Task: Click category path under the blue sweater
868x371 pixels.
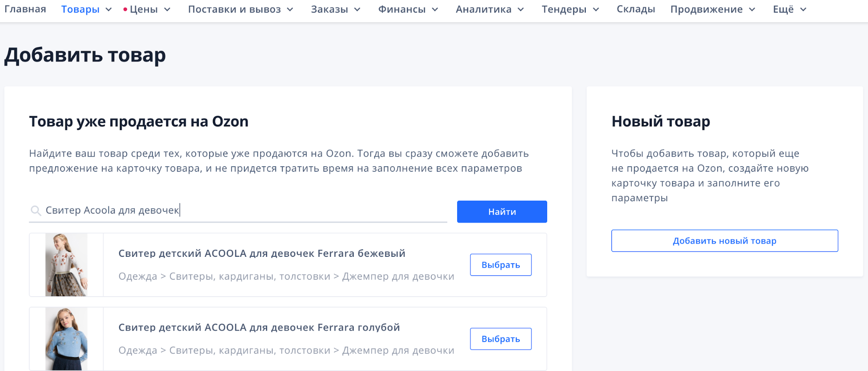Action: pos(287,351)
